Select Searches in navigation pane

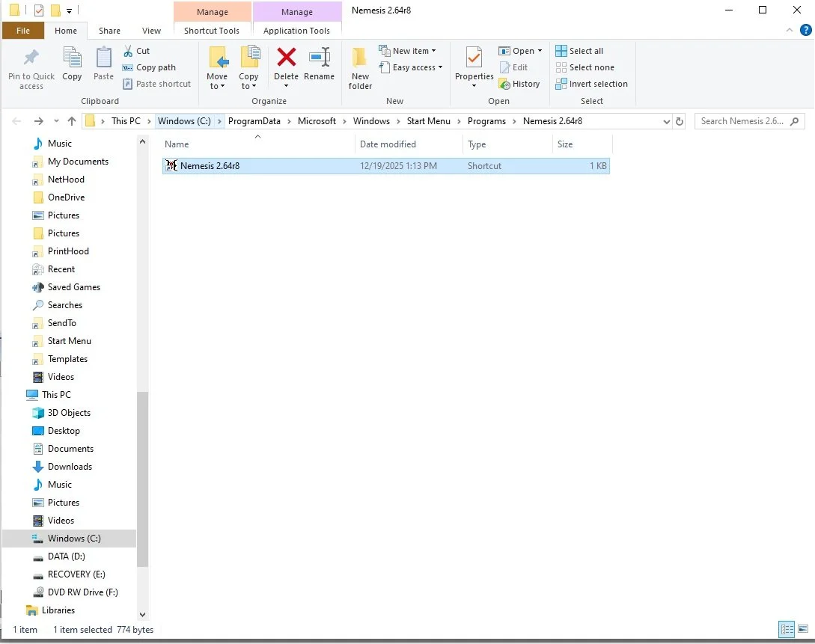(x=65, y=305)
